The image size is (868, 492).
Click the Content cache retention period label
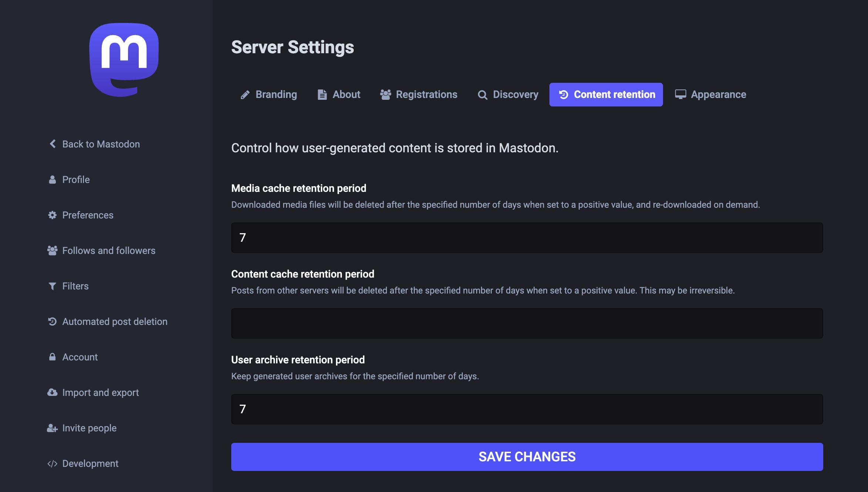click(x=303, y=274)
